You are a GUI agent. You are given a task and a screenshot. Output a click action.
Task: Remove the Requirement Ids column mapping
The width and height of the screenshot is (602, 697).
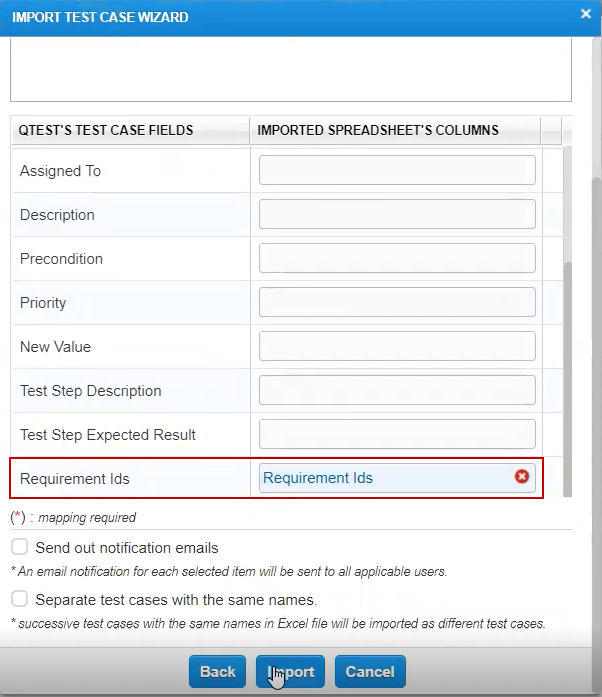tap(521, 477)
